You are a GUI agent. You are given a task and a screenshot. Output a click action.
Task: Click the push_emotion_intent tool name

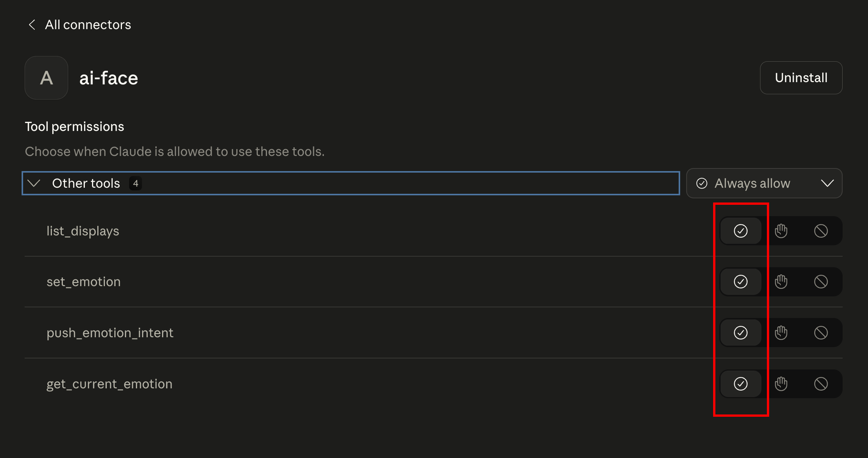(110, 333)
